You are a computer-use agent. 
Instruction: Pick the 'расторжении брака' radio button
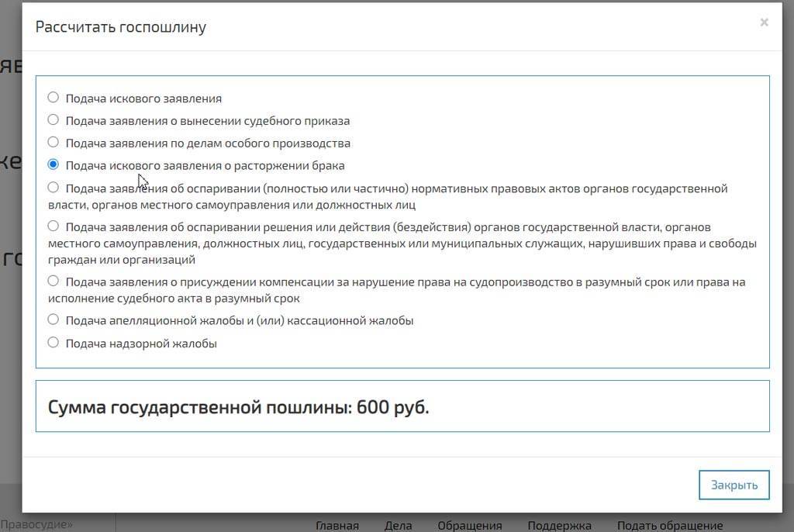point(54,164)
